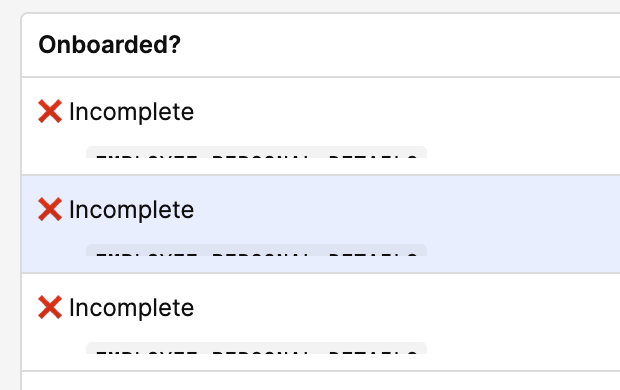Click the gray page margin left of table
Viewport: 620px width, 390px height.
tap(10, 198)
